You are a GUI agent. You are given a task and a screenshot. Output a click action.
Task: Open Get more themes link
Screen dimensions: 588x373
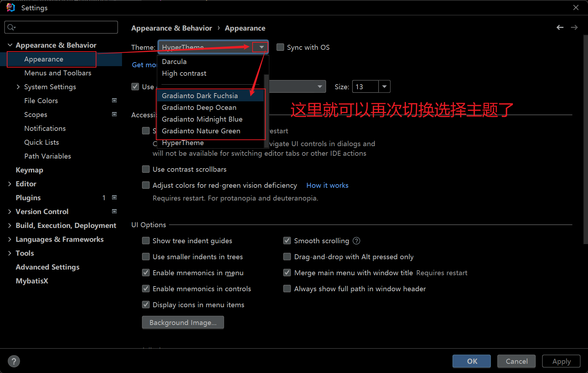click(144, 65)
